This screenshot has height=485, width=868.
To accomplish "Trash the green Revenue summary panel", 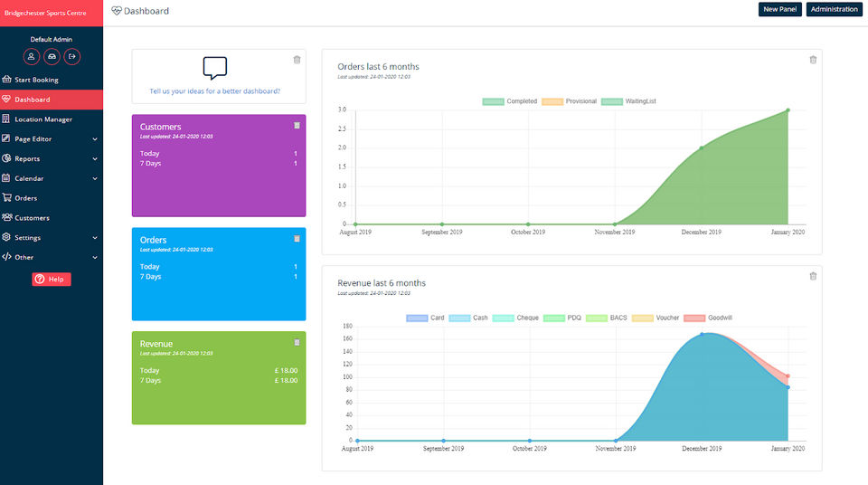I will [x=297, y=343].
